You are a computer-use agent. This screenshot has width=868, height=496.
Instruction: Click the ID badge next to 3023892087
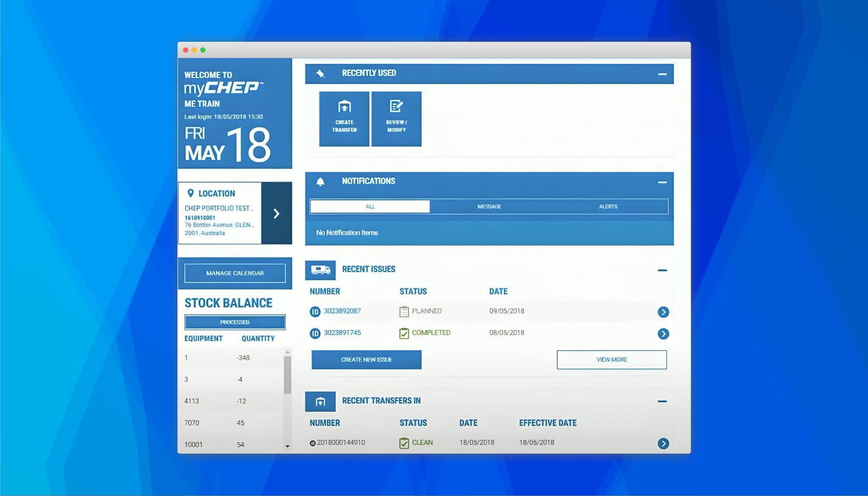(315, 312)
